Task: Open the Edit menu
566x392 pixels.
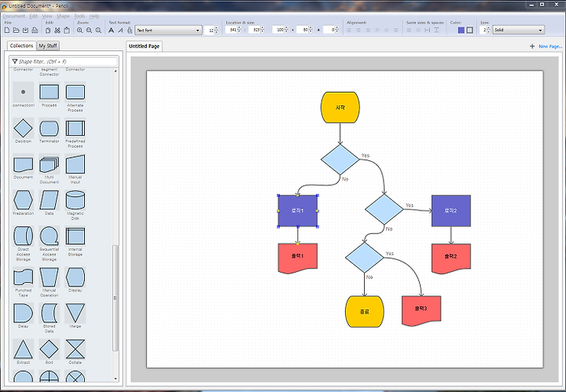Action: [34, 16]
